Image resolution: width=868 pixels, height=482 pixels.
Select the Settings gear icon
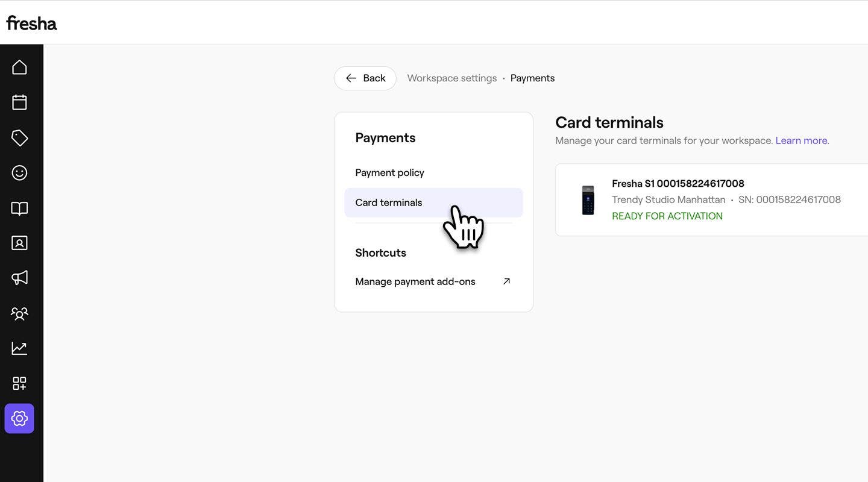pos(19,418)
